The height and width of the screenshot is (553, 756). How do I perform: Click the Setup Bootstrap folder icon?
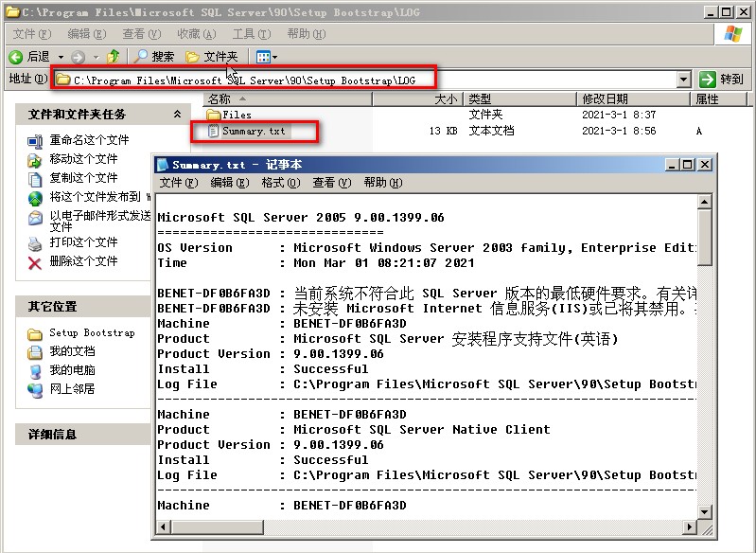click(x=35, y=334)
